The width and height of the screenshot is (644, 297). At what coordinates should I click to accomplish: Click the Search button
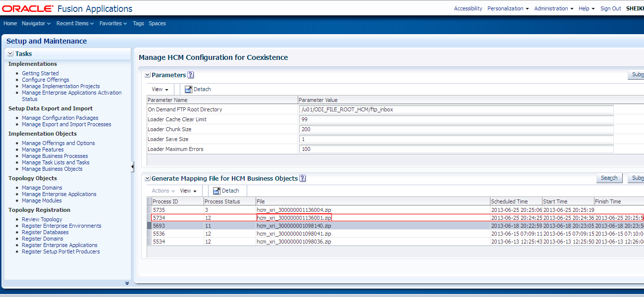click(x=609, y=178)
